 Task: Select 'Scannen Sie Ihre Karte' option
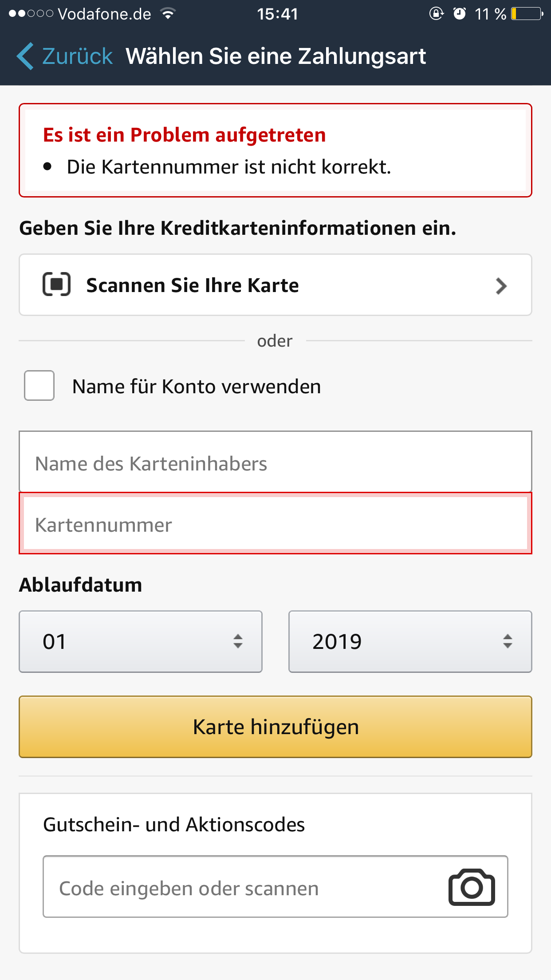tap(193, 285)
